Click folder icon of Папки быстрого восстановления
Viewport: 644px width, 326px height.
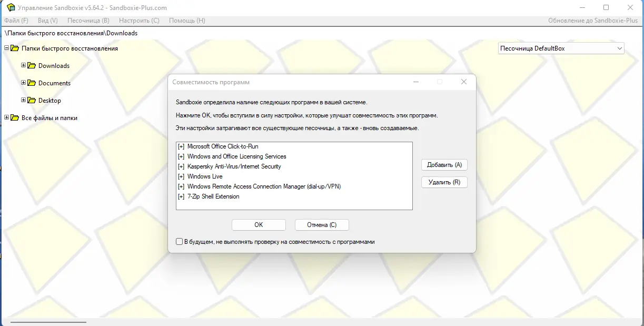coord(15,48)
